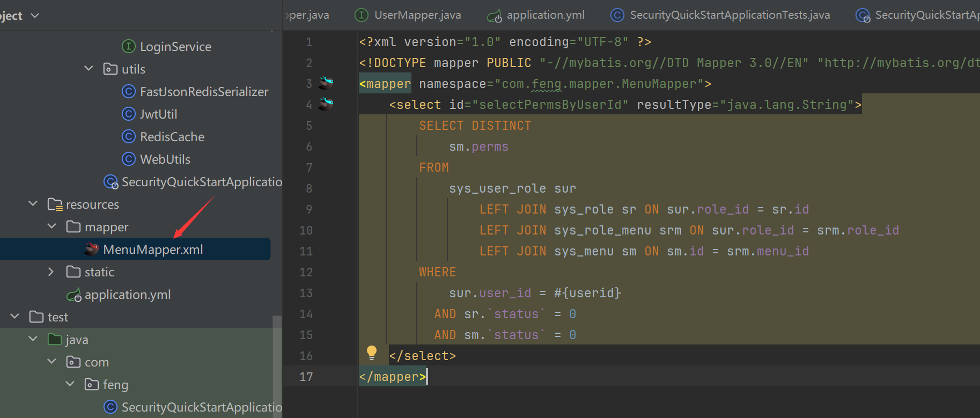Click the WebUtils class icon
Image resolution: width=980 pixels, height=418 pixels.
tap(129, 159)
